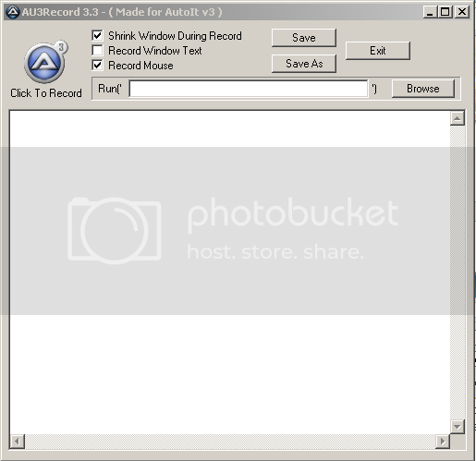This screenshot has width=476, height=461.
Task: Click the horizontal scrollbar track
Action: [x=230, y=442]
